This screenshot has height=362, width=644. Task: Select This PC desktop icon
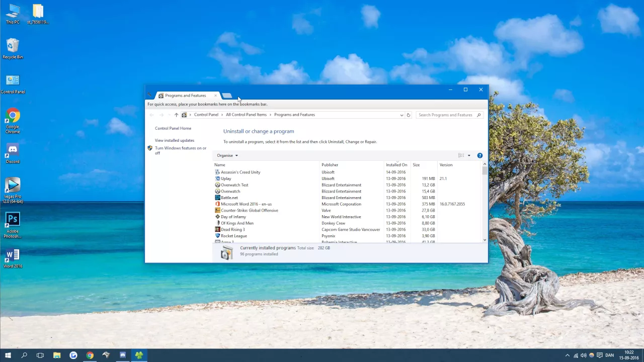coord(13,14)
